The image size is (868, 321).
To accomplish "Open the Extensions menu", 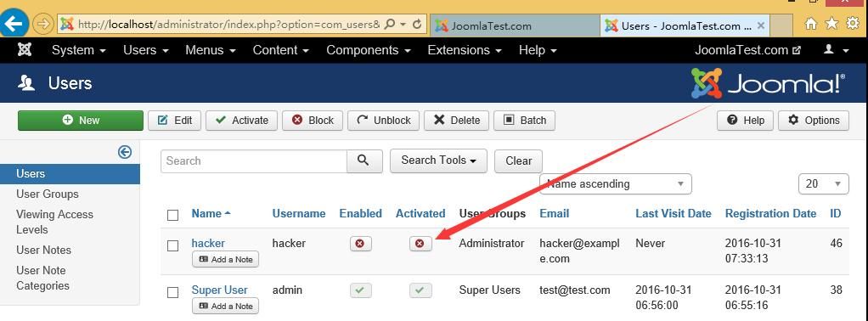I will [465, 50].
